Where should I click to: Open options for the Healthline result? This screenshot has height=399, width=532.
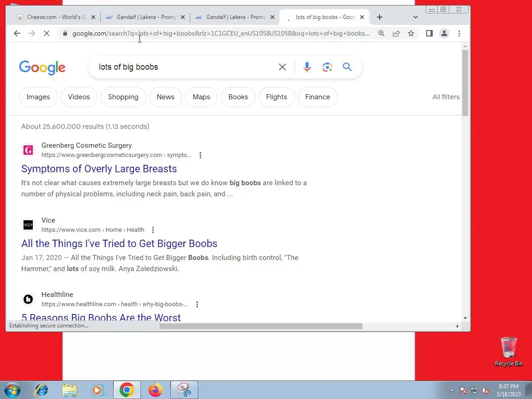tap(197, 304)
